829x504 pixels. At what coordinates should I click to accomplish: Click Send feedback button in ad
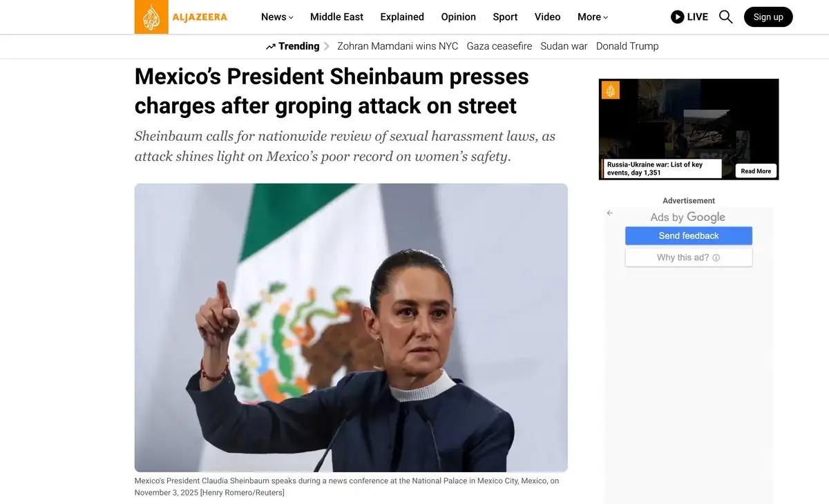coord(689,235)
